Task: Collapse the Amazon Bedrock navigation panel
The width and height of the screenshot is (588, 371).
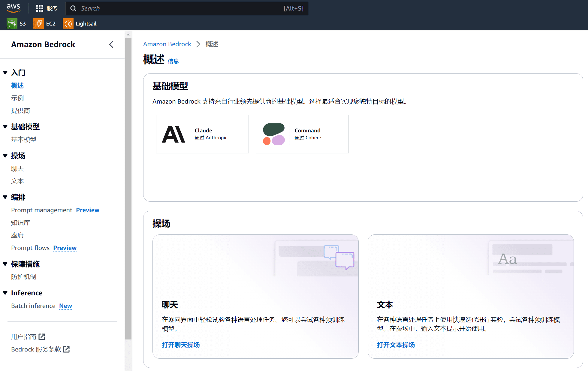Action: point(111,44)
